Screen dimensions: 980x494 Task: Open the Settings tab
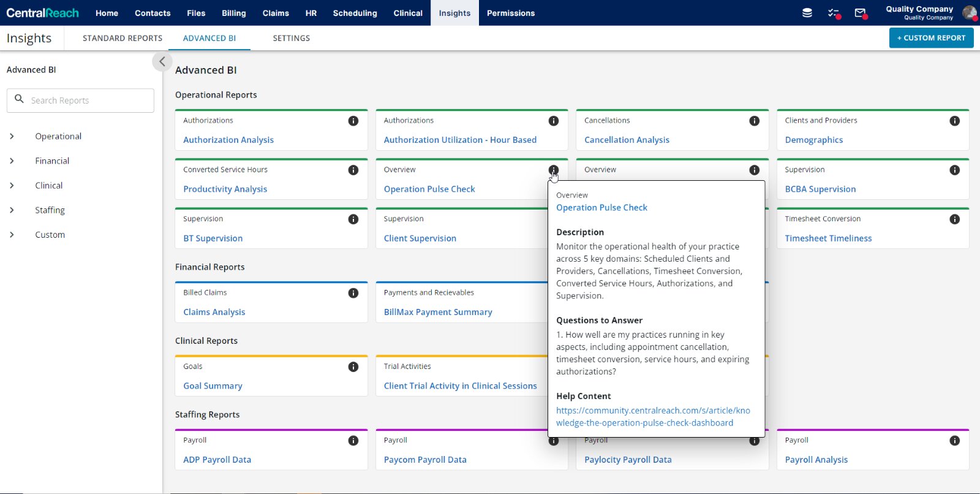[291, 38]
